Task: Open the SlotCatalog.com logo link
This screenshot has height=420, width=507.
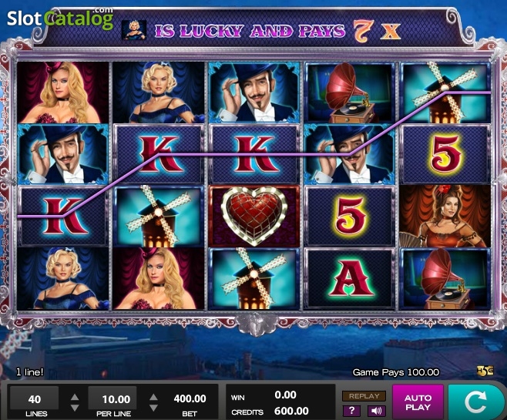Action: click(60, 18)
